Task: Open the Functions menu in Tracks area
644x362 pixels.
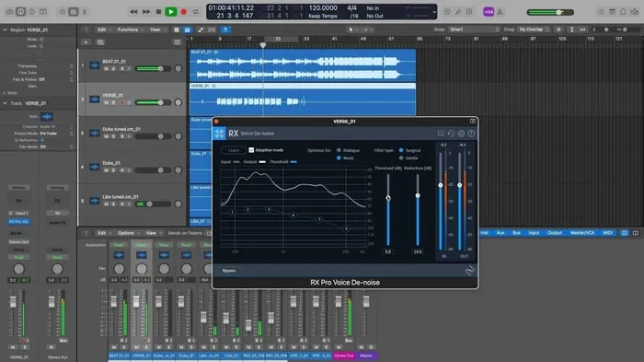Action: 131,29
